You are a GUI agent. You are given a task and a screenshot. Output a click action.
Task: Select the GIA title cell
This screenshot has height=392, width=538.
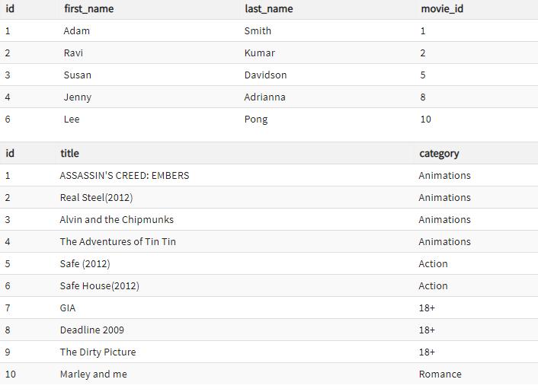pos(68,308)
